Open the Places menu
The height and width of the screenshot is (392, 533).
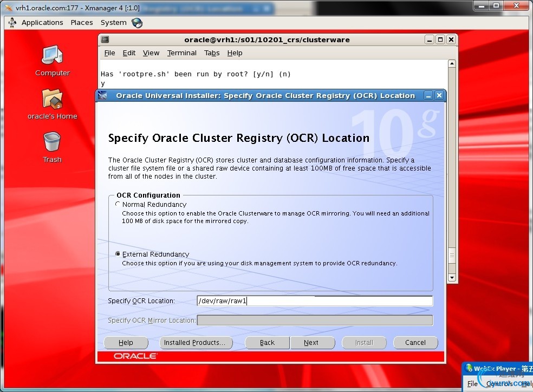pyautogui.click(x=82, y=22)
